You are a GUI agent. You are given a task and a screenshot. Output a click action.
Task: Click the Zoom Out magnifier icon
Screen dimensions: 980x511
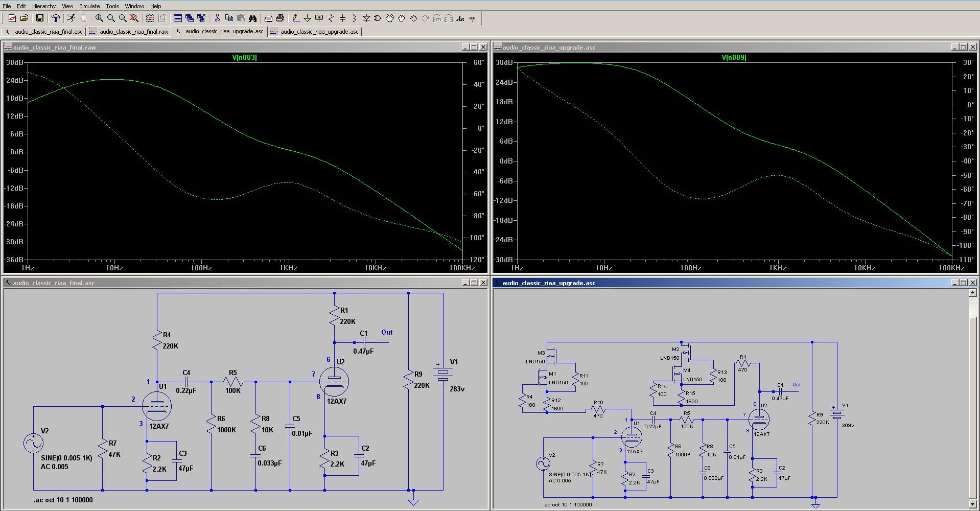click(123, 18)
